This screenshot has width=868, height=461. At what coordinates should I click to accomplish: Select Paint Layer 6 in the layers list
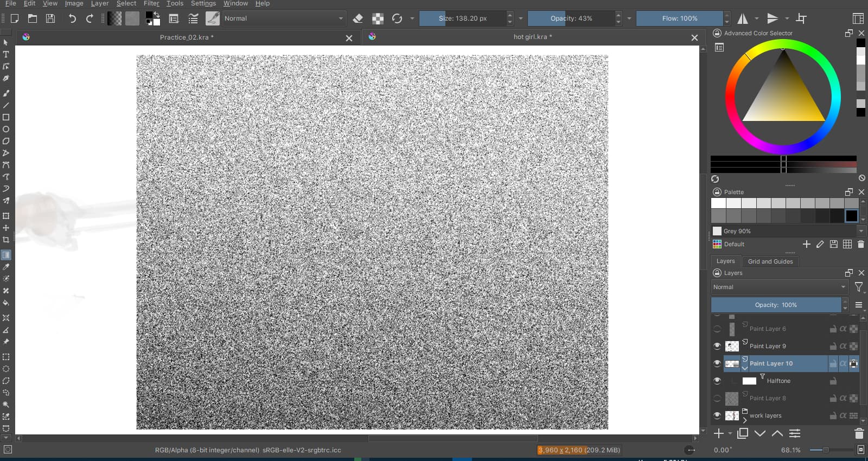pos(767,329)
